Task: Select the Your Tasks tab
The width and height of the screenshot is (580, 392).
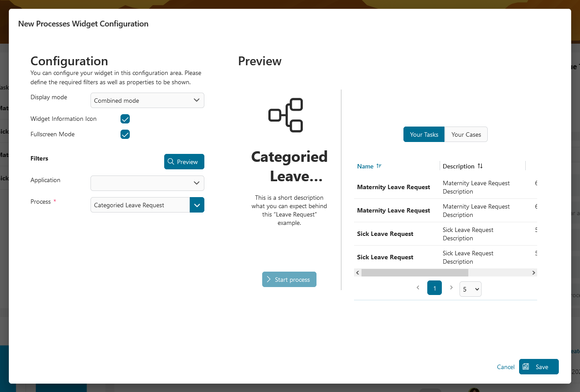Action: (424, 134)
